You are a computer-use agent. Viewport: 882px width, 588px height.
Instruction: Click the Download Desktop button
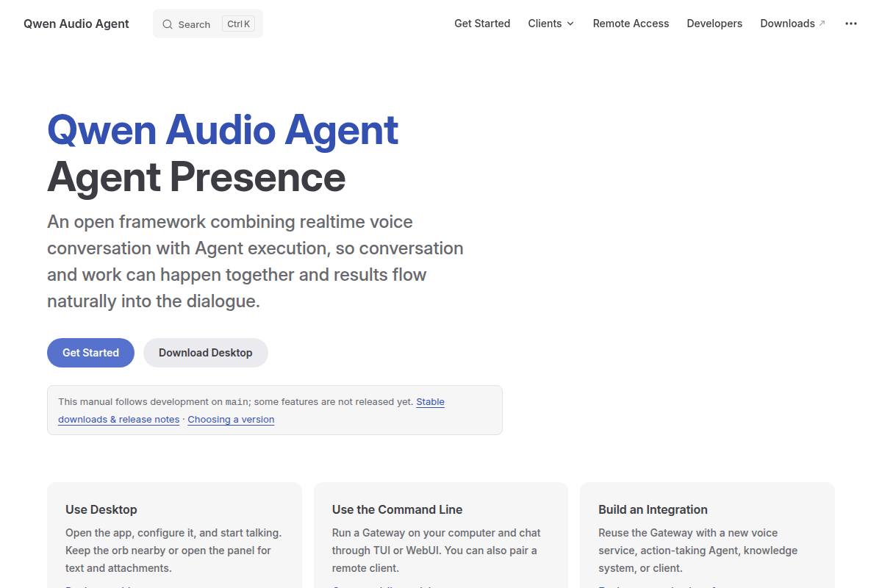[206, 353]
